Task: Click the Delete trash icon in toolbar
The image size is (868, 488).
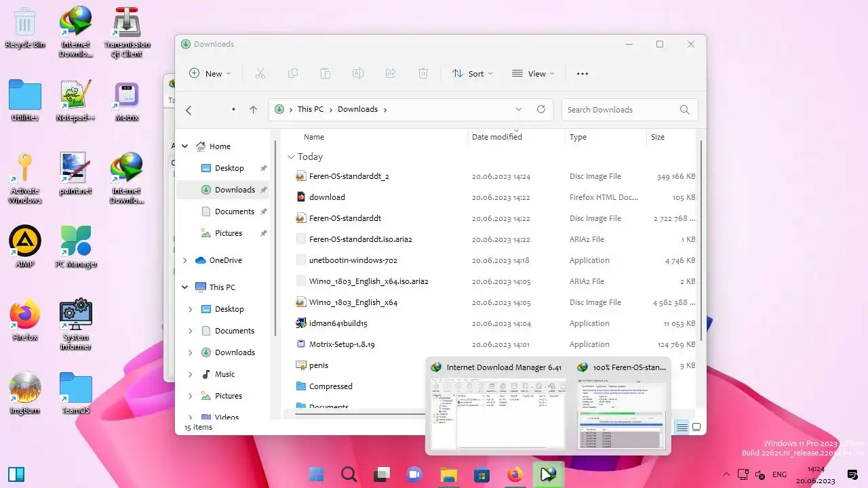Action: point(423,73)
